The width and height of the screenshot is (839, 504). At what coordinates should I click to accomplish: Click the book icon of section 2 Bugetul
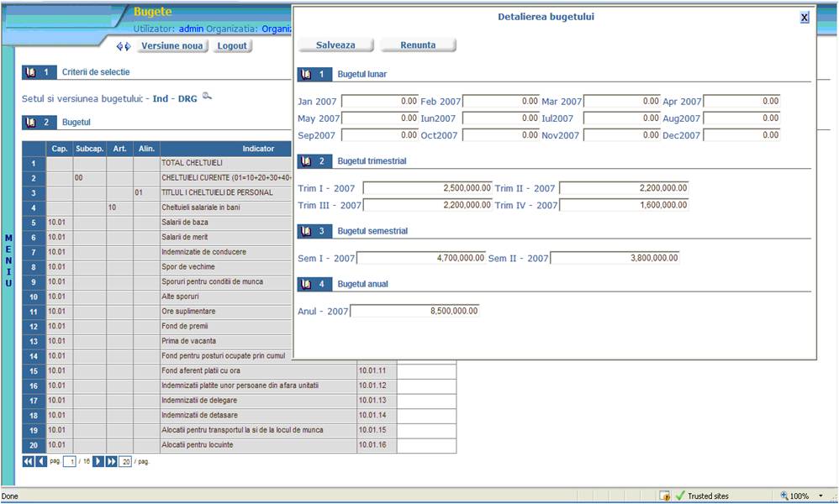[30, 123]
